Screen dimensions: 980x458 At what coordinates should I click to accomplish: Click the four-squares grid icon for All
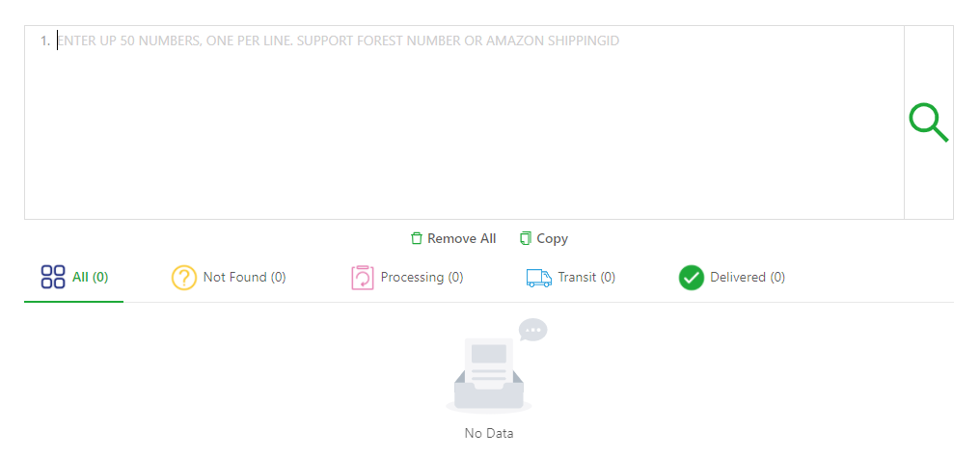(x=53, y=278)
